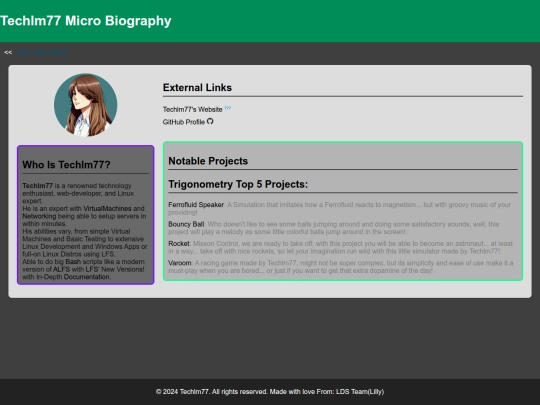Click the TechIm77 Micro Biography page title
The height and width of the screenshot is (405, 540).
point(86,21)
